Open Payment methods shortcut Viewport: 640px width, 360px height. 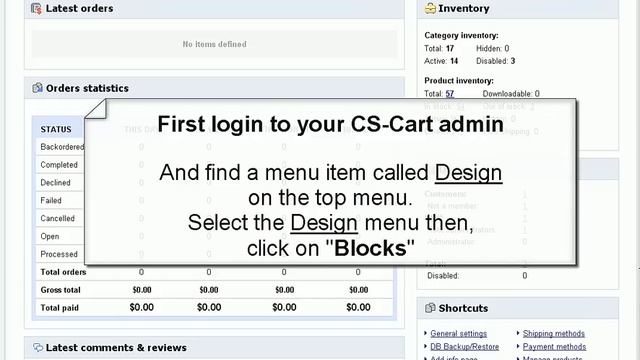coord(554,347)
